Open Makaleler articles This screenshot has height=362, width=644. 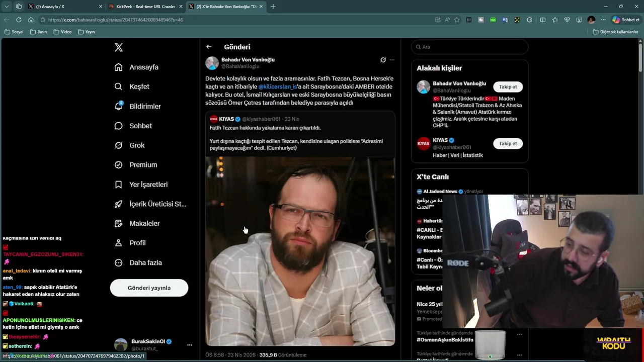point(137,223)
